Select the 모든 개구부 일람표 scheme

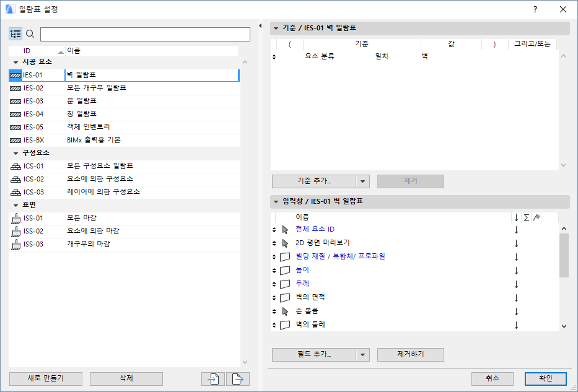[125, 89]
